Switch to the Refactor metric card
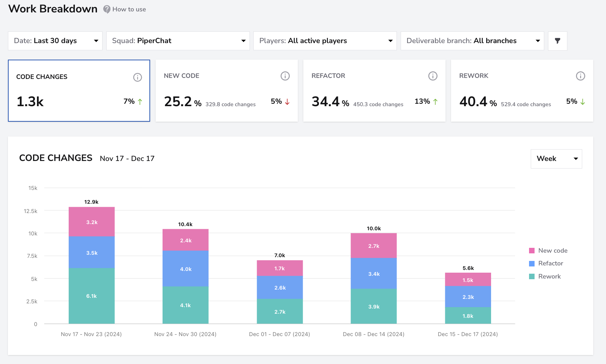Image resolution: width=606 pixels, height=364 pixels. click(374, 91)
